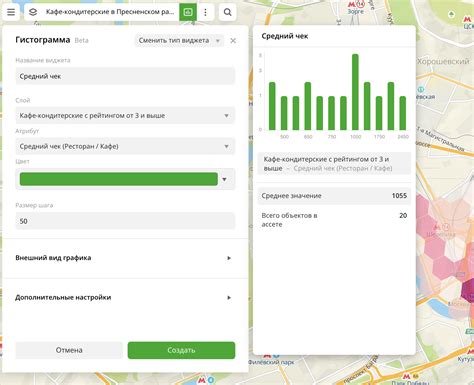Focus the Название виджета input field
474x385 pixels.
point(125,76)
